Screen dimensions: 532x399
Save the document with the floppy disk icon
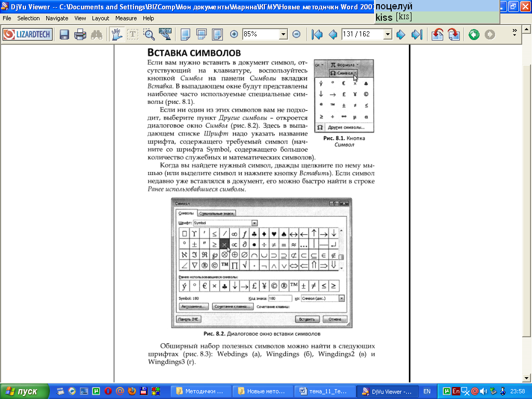(x=64, y=34)
